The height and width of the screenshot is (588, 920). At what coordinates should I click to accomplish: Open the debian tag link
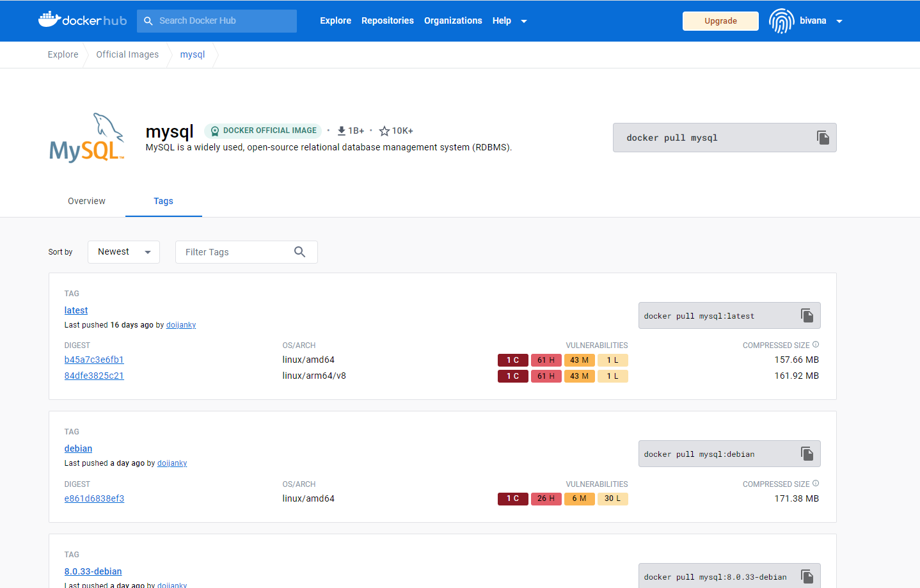pos(78,449)
